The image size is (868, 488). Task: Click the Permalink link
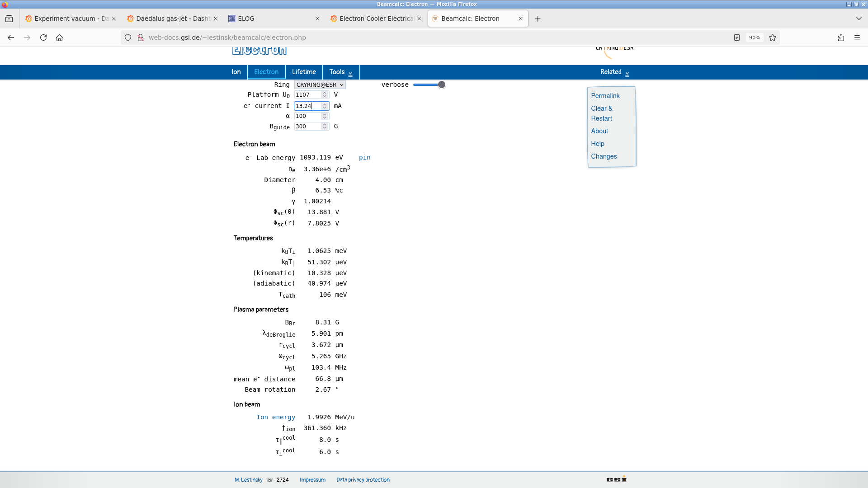605,96
